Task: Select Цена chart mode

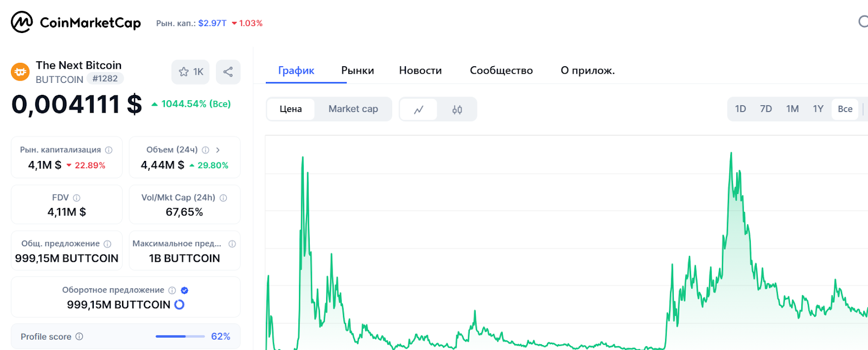Action: coord(291,109)
